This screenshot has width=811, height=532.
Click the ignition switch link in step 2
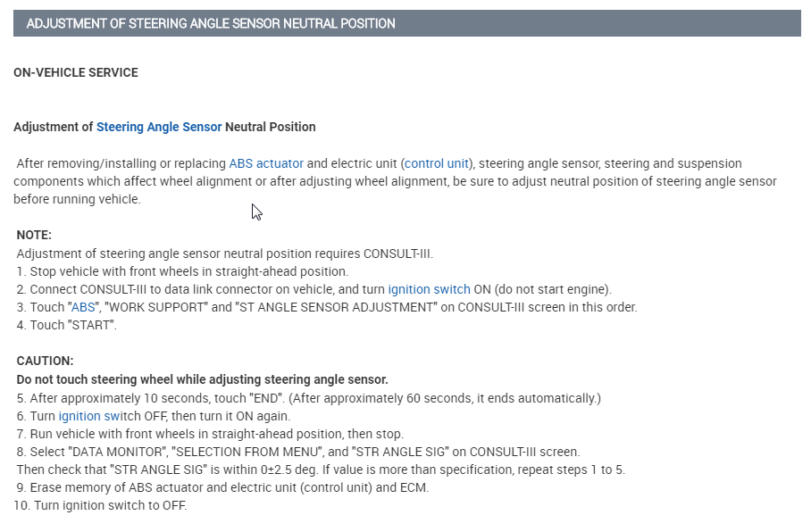[429, 289]
